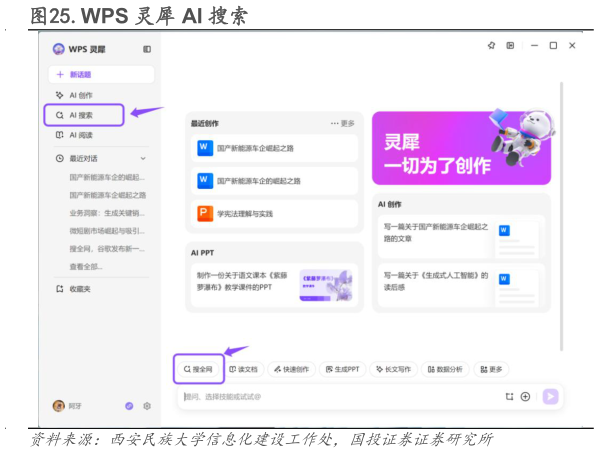Click the 生成PPT skill chip
The width and height of the screenshot is (599, 453).
click(x=343, y=369)
